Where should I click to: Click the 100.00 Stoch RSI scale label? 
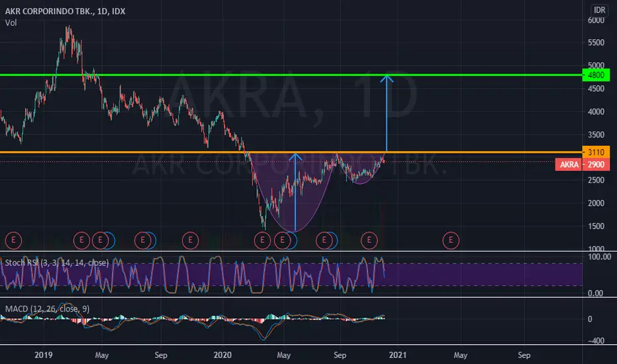[599, 257]
